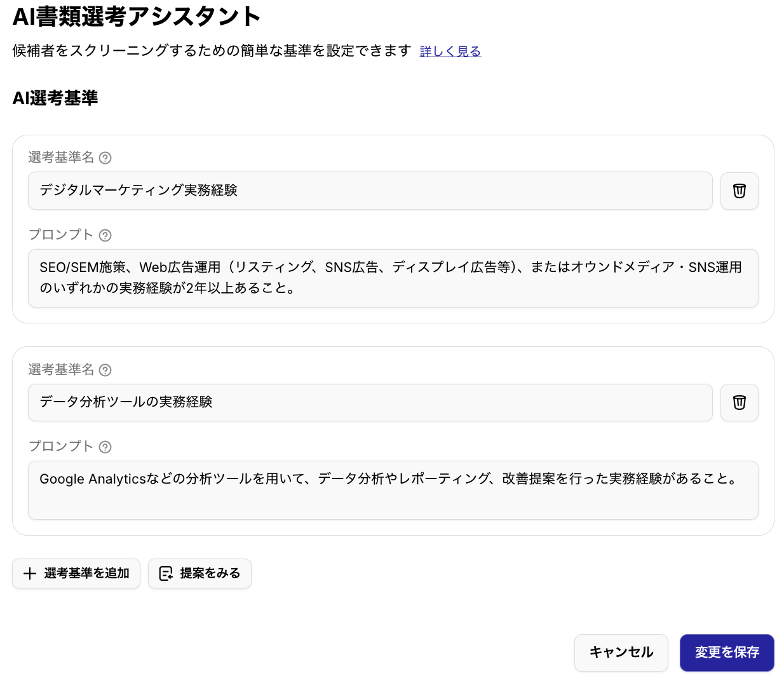
Task: Click the 提案をみる button text
Action: coord(210,574)
